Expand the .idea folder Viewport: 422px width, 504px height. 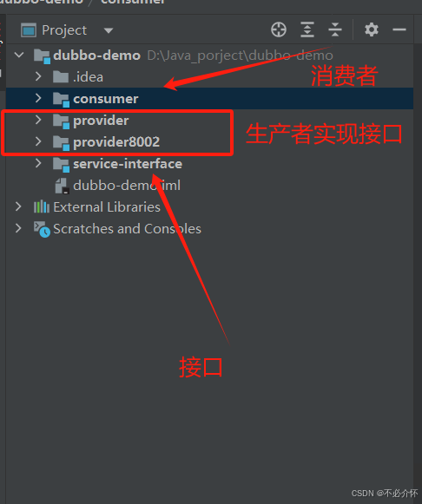(x=38, y=76)
